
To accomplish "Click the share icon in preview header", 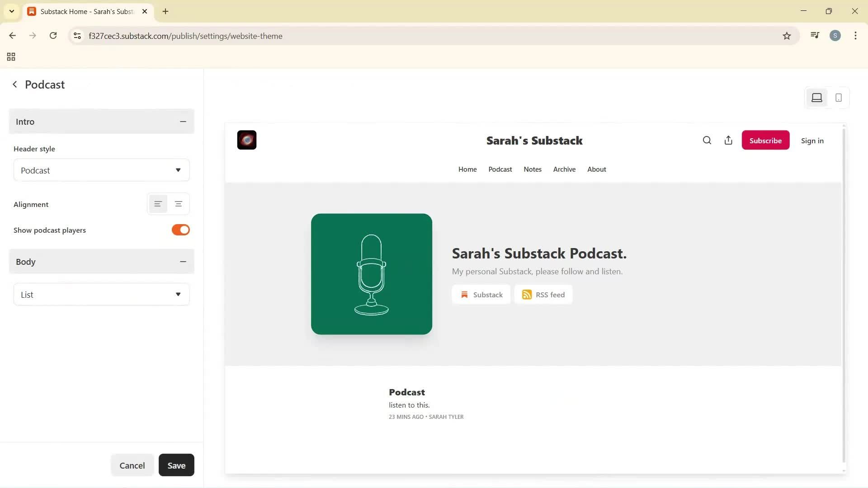I will coord(728,141).
